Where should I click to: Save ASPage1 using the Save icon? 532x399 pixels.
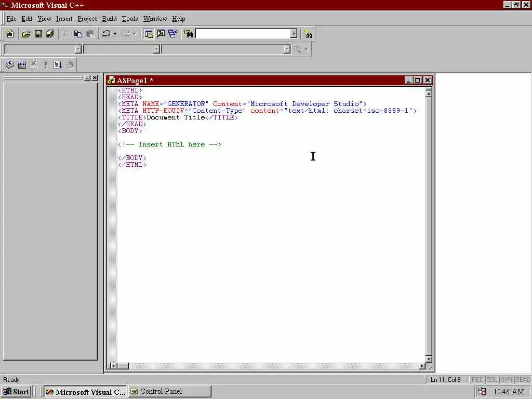[x=38, y=34]
